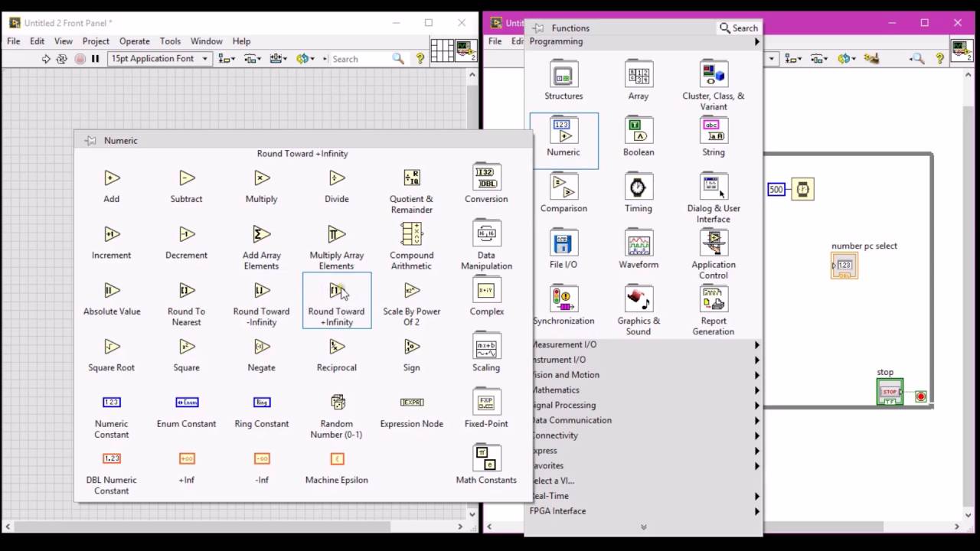Open the Project menu
Image resolution: width=980 pixels, height=551 pixels.
tap(96, 41)
